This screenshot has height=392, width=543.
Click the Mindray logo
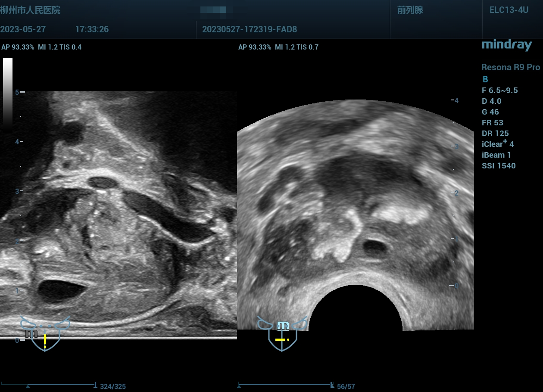(x=506, y=45)
